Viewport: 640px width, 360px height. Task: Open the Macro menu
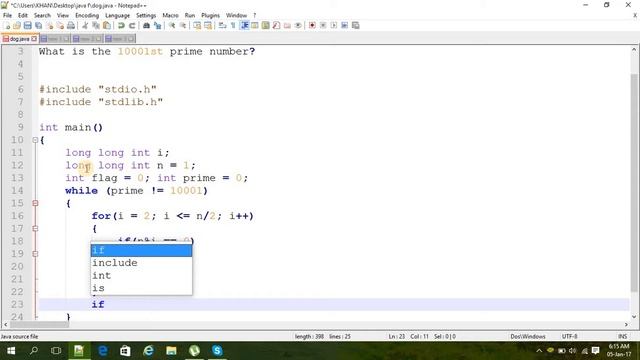(x=170, y=16)
